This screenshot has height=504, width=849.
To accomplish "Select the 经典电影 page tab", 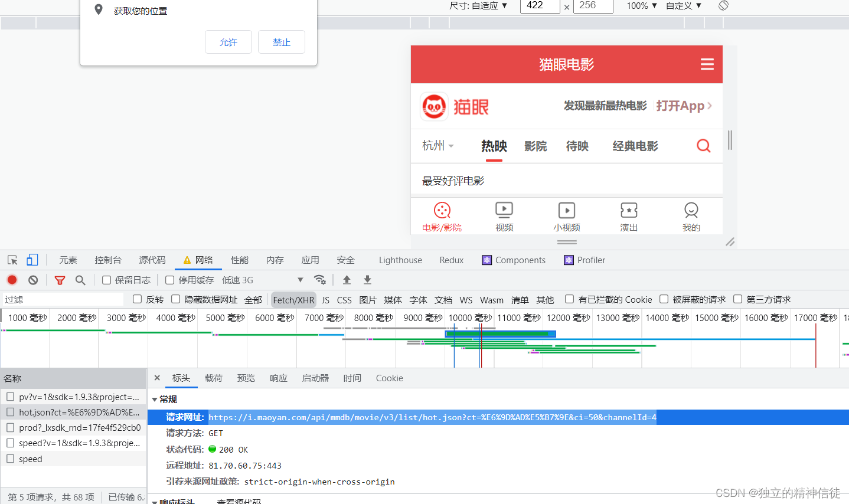I will [x=635, y=146].
